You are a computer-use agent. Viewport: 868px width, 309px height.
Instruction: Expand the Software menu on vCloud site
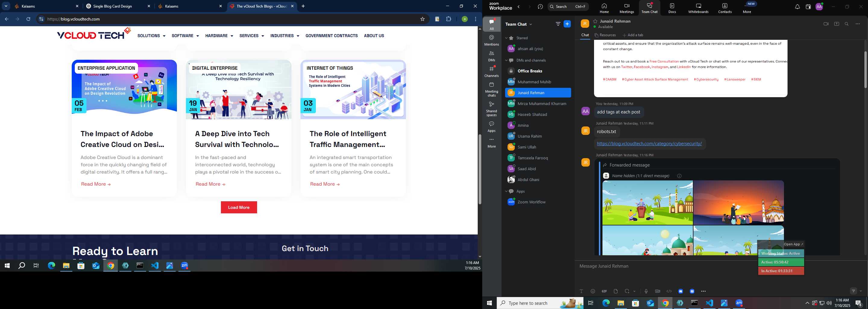click(x=185, y=36)
